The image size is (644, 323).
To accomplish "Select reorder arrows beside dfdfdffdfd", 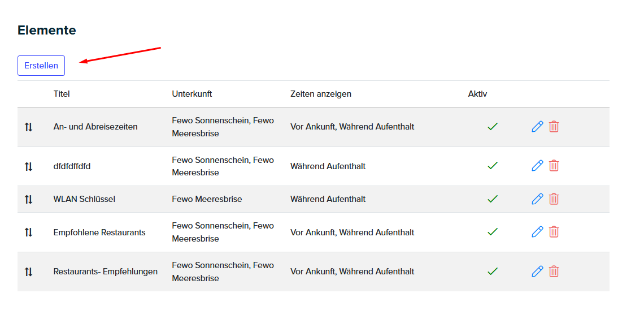I will point(28,167).
